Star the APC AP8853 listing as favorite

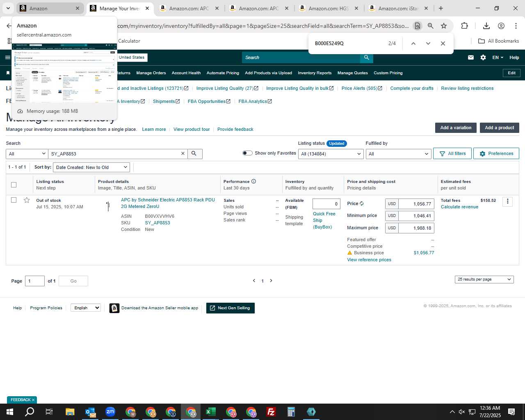click(27, 200)
